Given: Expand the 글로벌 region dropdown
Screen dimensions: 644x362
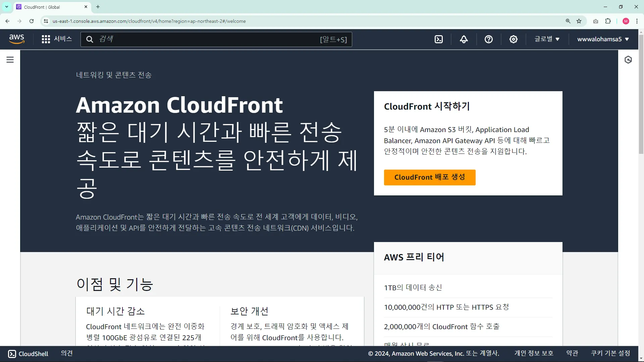Looking at the screenshot, I should (x=547, y=39).
